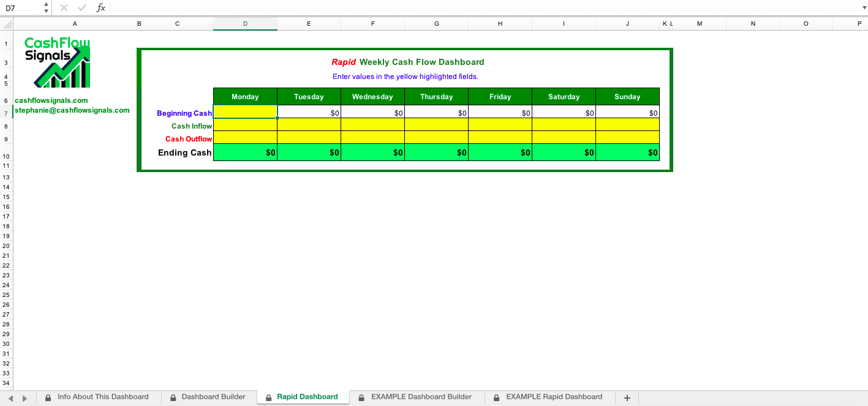
Task: Click the X cancel entry icon
Action: point(64,8)
